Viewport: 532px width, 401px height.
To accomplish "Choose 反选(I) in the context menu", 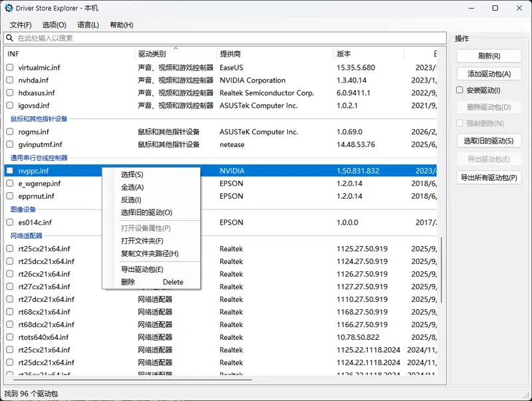I will click(152, 200).
